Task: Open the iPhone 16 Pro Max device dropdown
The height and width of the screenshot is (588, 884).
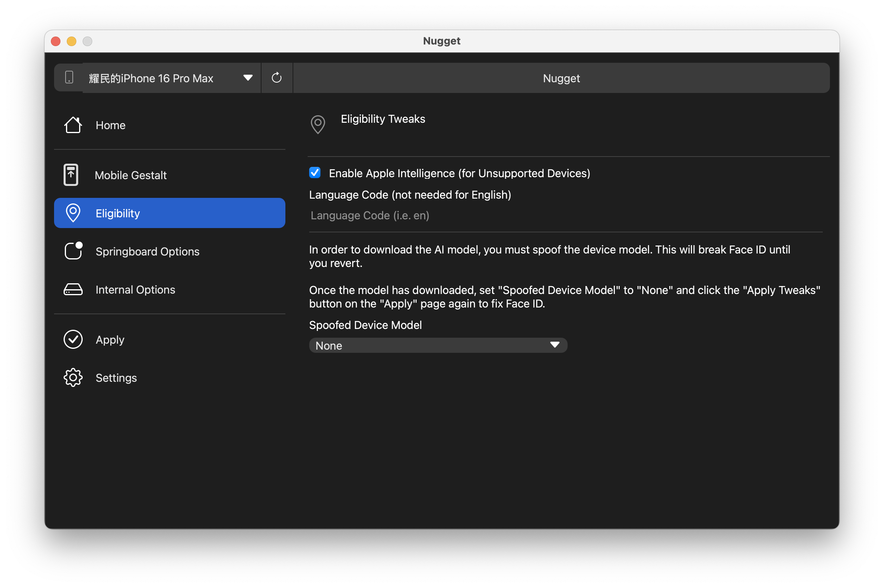Action: coord(172,78)
